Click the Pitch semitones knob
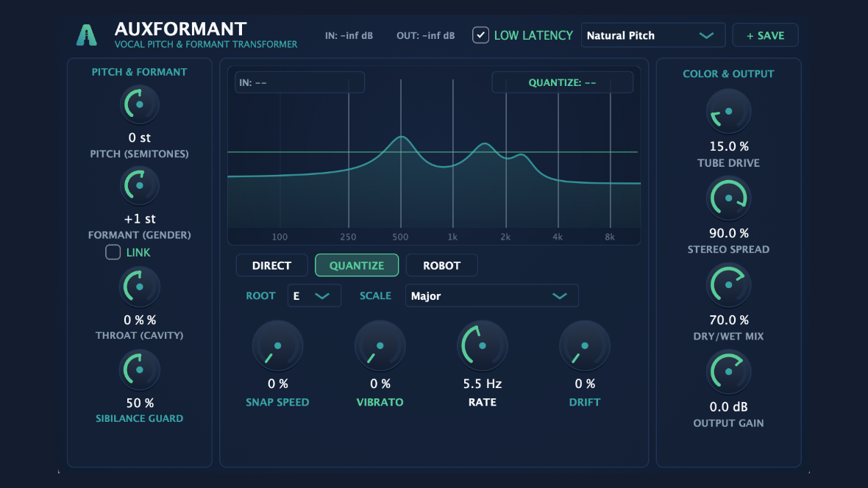 coord(140,104)
